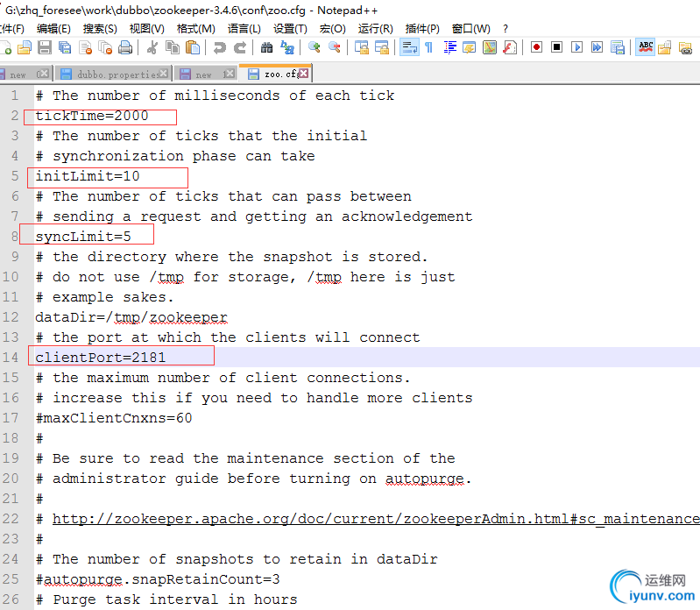
Task: Close the zoo.cfg tab
Action: coord(304,74)
